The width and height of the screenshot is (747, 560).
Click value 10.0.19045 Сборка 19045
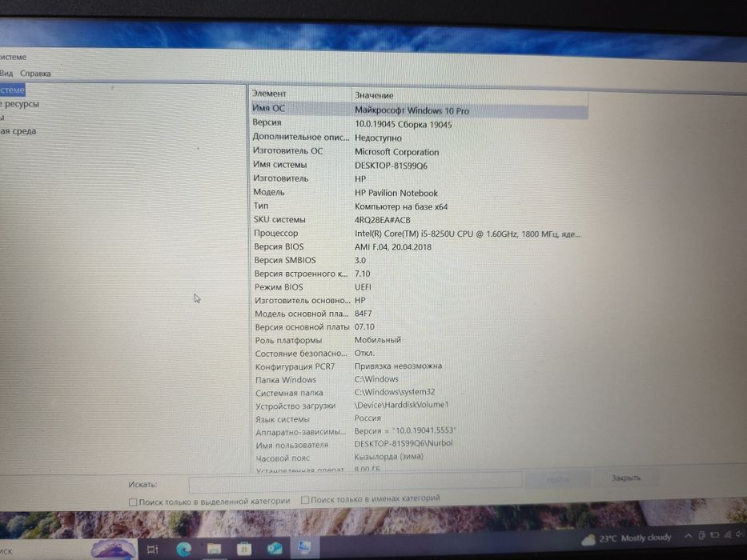403,124
